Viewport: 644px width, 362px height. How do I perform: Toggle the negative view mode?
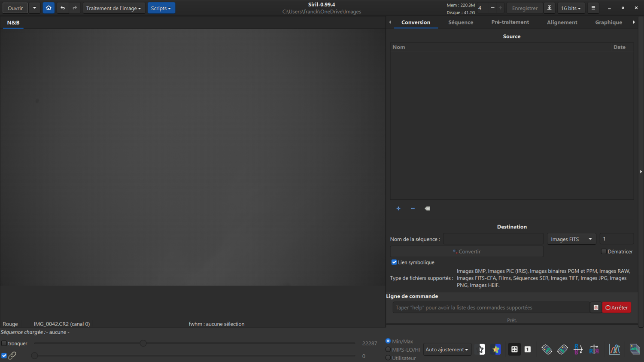[482, 349]
